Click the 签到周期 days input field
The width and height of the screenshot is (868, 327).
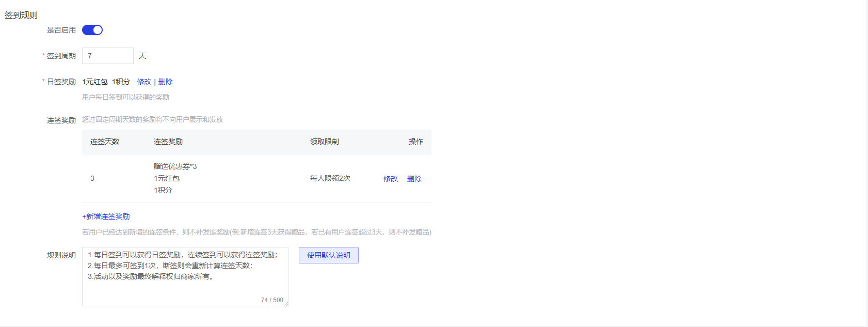[x=107, y=56]
